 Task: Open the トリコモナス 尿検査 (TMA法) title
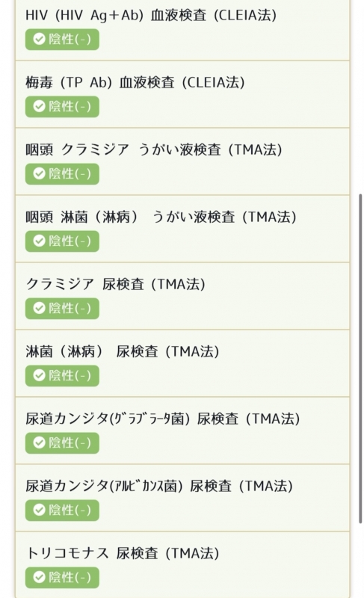click(123, 553)
